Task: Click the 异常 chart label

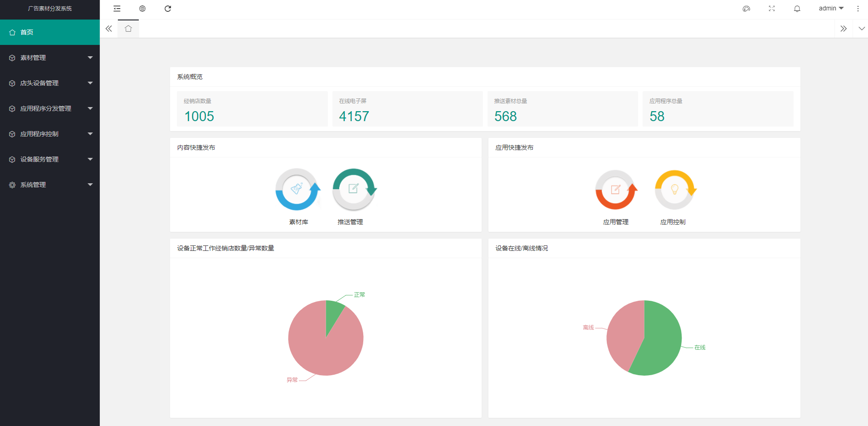Action: tap(292, 380)
